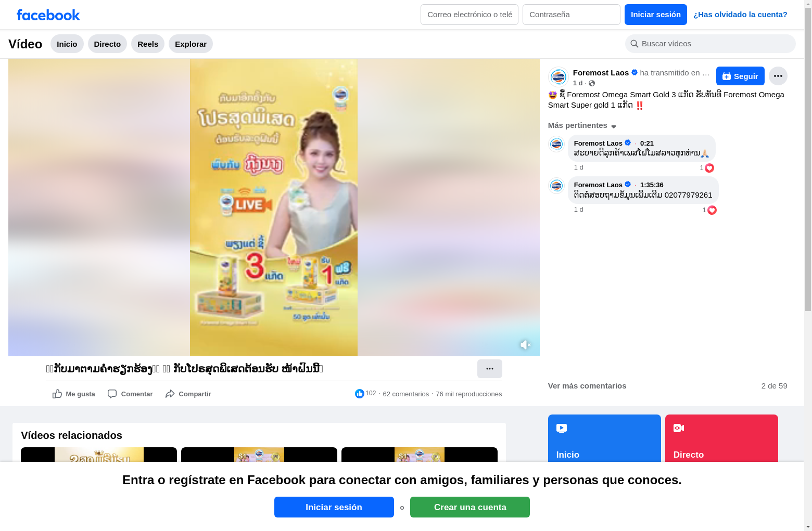Switch to the Reels tab
Screen dimensions: 812x531
pos(148,44)
